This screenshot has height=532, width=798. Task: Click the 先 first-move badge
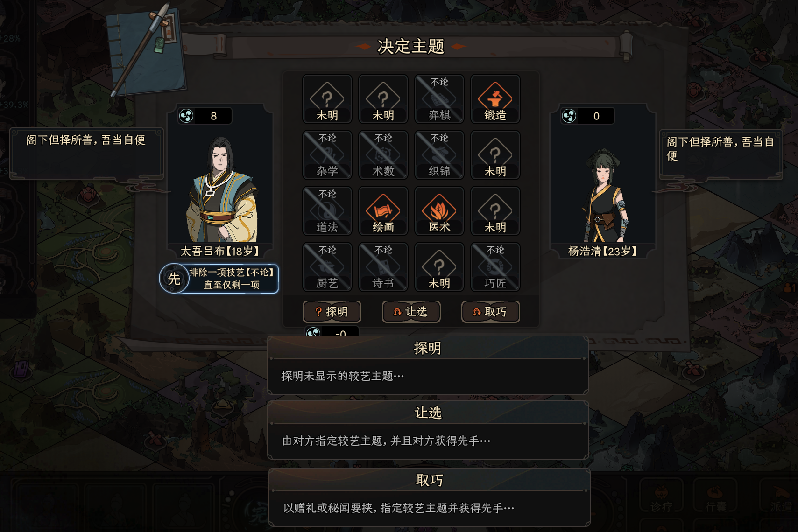pyautogui.click(x=174, y=279)
